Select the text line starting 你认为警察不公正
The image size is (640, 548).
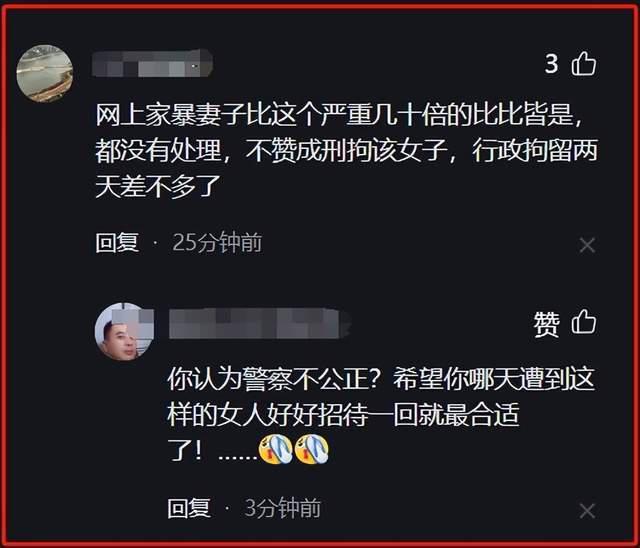[x=380, y=379]
